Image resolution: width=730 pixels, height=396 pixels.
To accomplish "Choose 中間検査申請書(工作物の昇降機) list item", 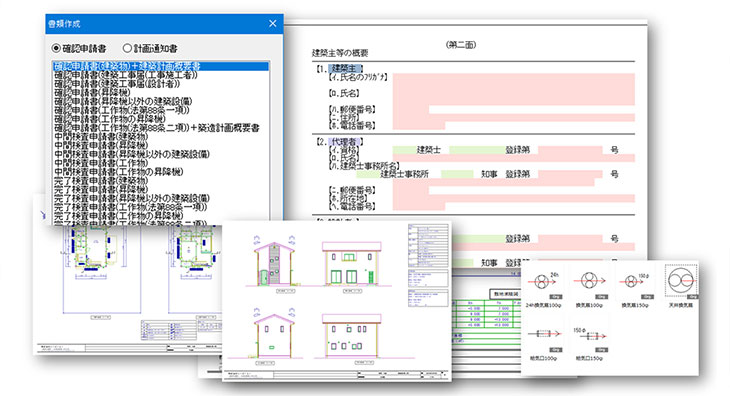I will (x=119, y=172).
